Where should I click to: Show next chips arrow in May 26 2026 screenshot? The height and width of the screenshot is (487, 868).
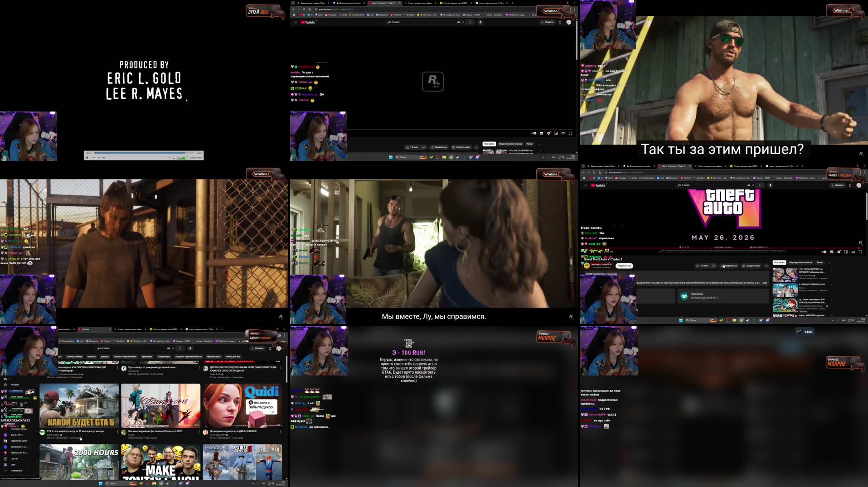pyautogui.click(x=829, y=263)
